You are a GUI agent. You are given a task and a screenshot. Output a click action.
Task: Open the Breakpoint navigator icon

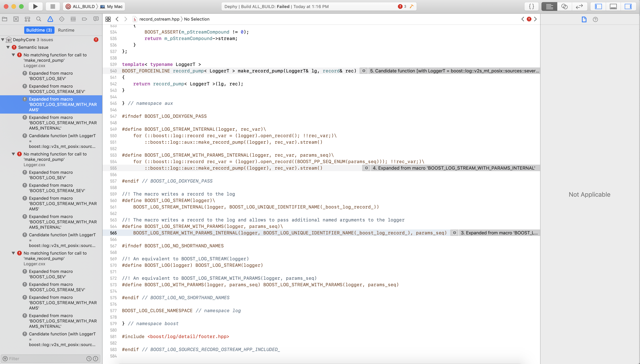[84, 19]
